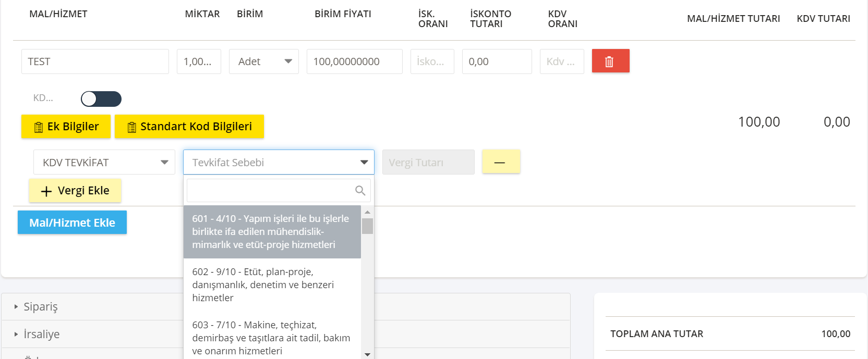Open the Adet unit dropdown
868x359 pixels.
point(264,61)
